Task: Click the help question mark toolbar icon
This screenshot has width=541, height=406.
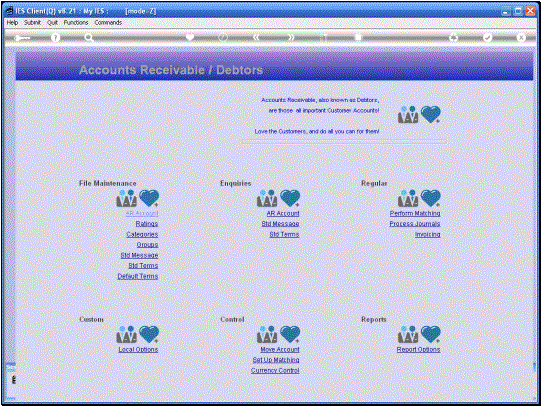Action: (x=55, y=38)
